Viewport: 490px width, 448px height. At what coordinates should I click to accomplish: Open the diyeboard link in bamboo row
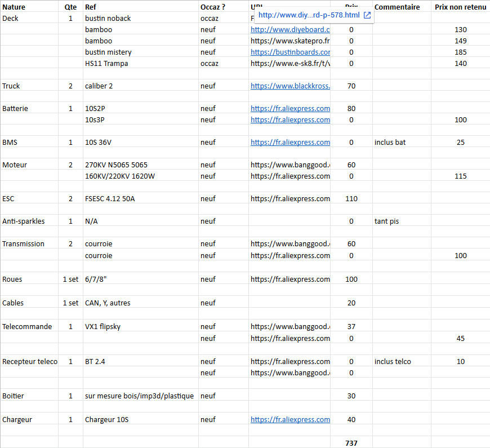tap(290, 30)
